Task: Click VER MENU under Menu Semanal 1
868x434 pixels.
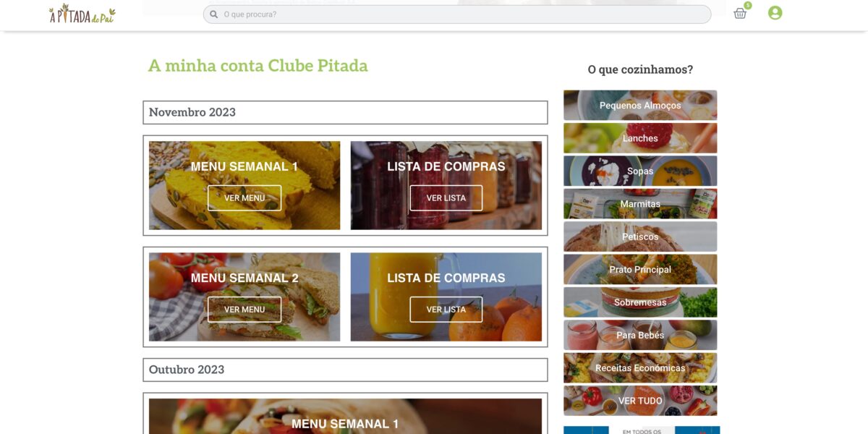Action: [244, 198]
